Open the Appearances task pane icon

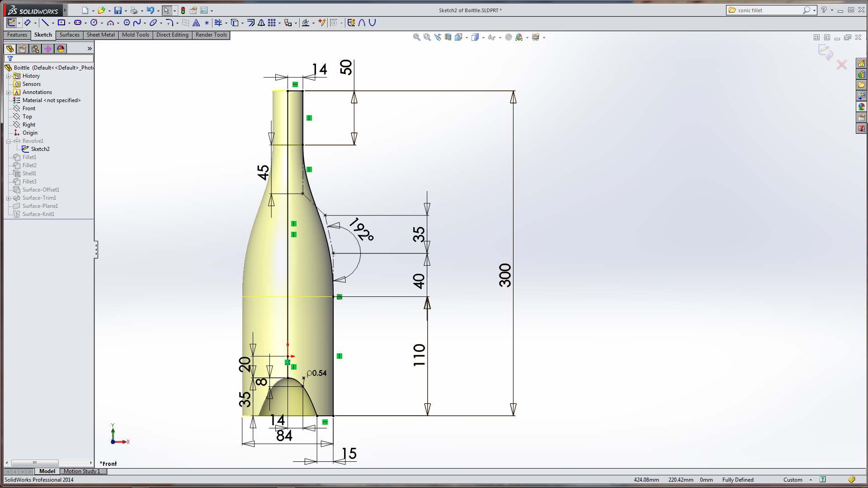(861, 107)
